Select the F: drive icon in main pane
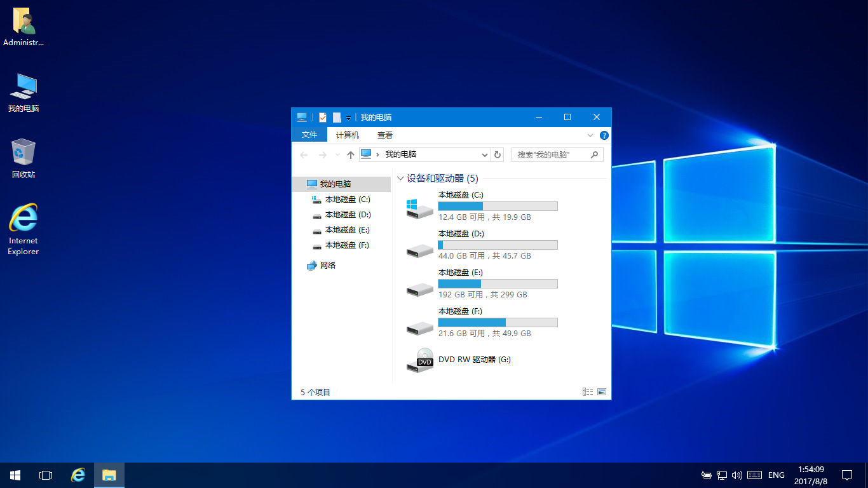The height and width of the screenshot is (488, 868). 419,327
